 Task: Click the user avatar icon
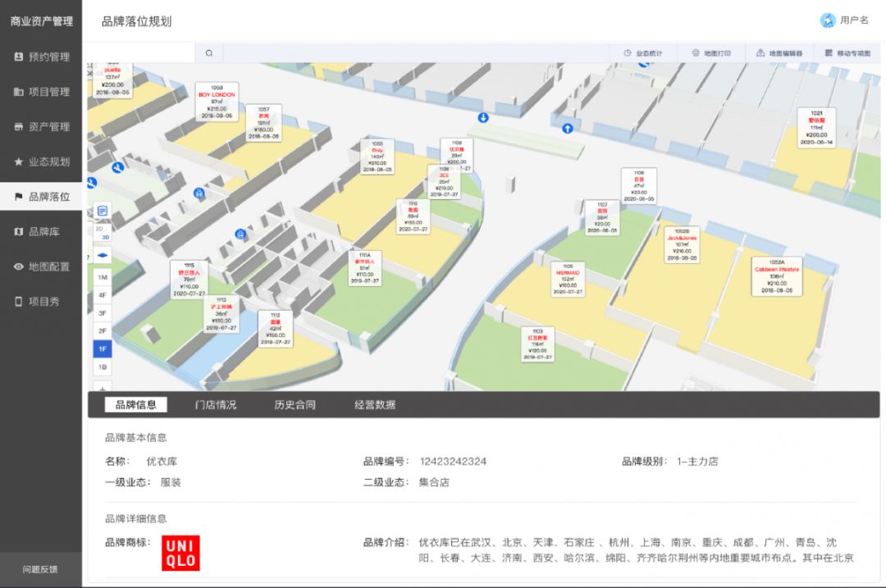tap(827, 21)
